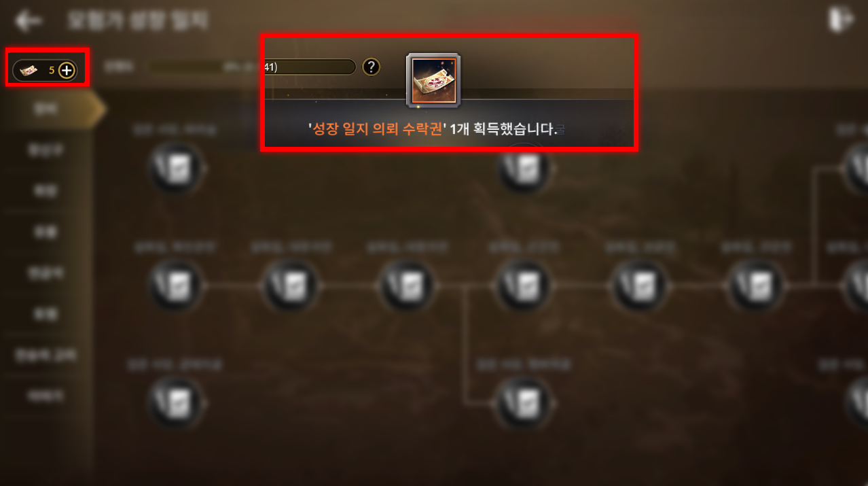The width and height of the screenshot is (868, 486).
Task: Open the last sidebar category tab
Action: (47, 395)
